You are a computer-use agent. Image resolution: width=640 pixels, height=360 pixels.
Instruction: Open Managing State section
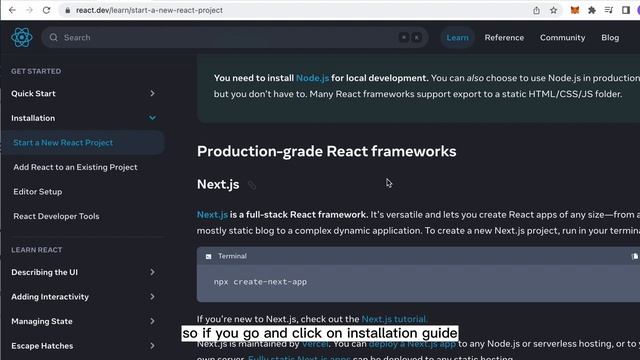pyautogui.click(x=42, y=321)
